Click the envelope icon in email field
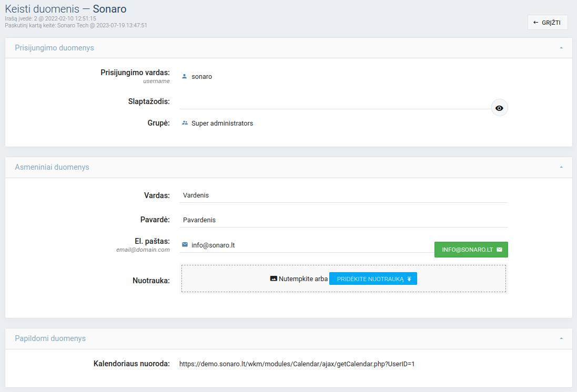577x392 pixels. [185, 244]
